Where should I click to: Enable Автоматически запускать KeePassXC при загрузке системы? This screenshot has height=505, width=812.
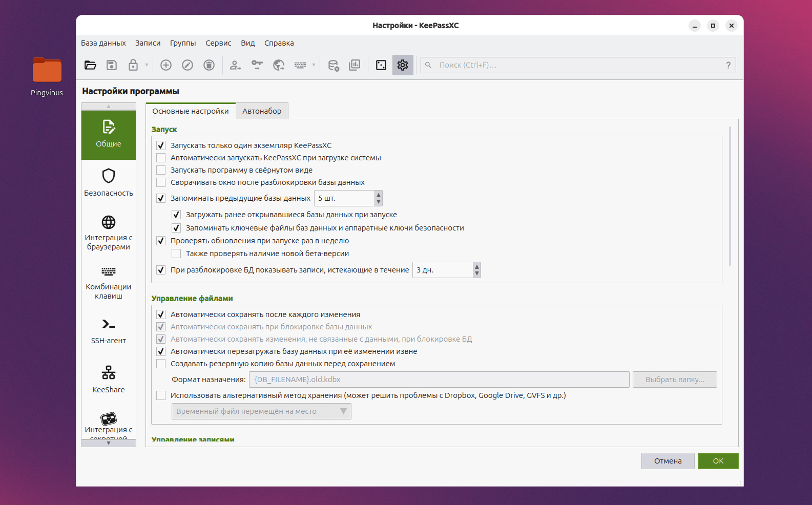click(x=161, y=158)
